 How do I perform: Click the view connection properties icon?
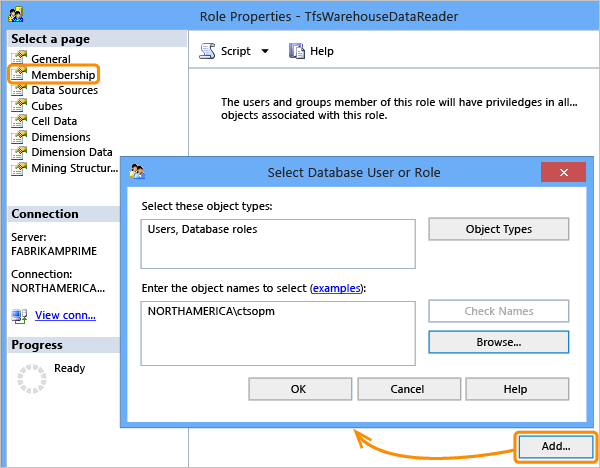click(20, 316)
